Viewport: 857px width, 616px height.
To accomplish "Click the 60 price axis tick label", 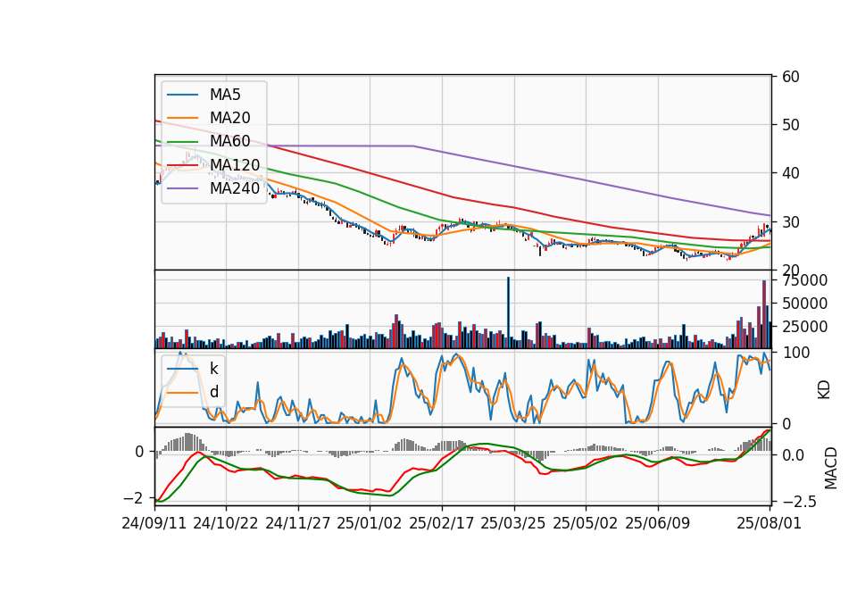I will (791, 77).
